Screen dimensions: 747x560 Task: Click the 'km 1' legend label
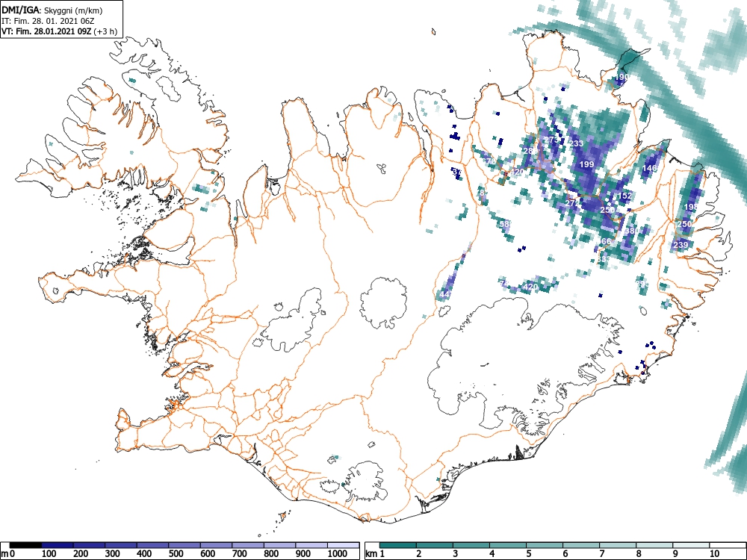coord(376,554)
